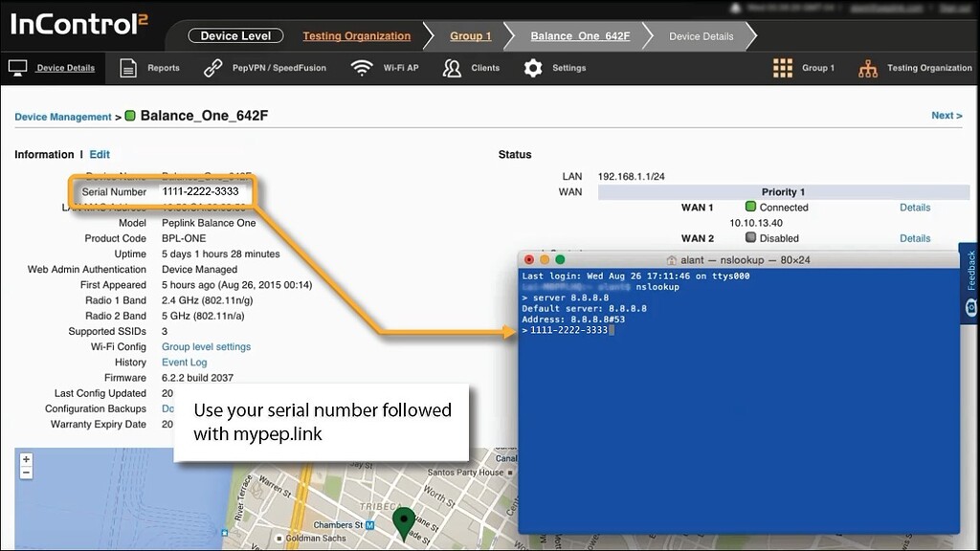Image resolution: width=980 pixels, height=551 pixels.
Task: Zoom in on the map
Action: 26,459
